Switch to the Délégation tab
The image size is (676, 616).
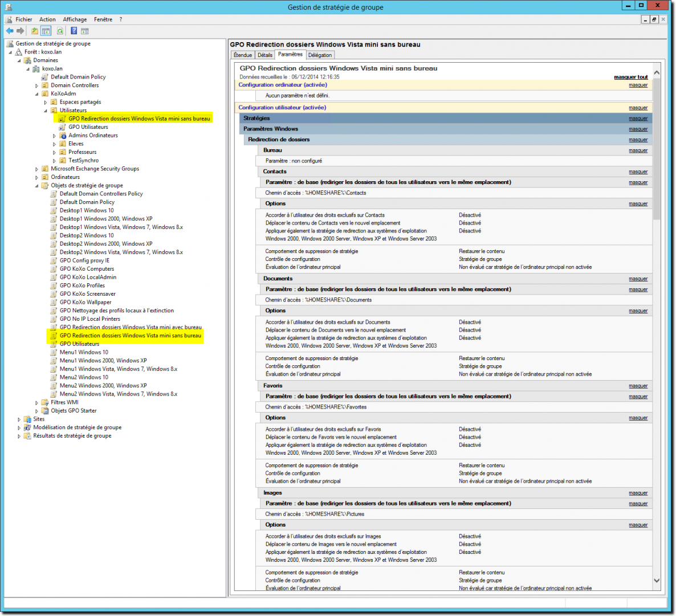coord(320,55)
